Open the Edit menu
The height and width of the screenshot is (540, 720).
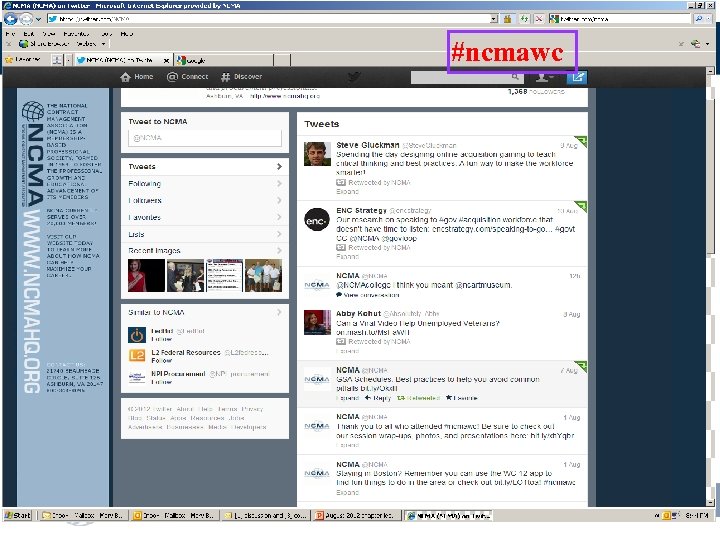click(28, 34)
